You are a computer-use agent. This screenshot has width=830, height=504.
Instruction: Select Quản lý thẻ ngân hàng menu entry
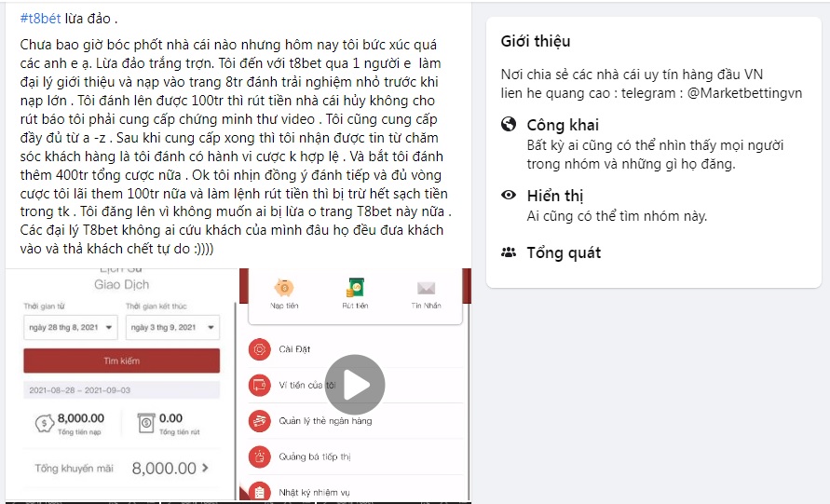pos(355,421)
